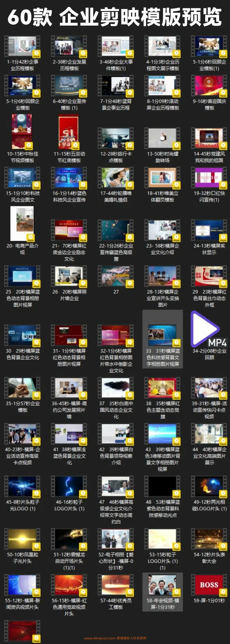Open video file 8-1分09秒滚动屏企业历程模板
The width and height of the screenshot is (230, 644).
(162, 86)
